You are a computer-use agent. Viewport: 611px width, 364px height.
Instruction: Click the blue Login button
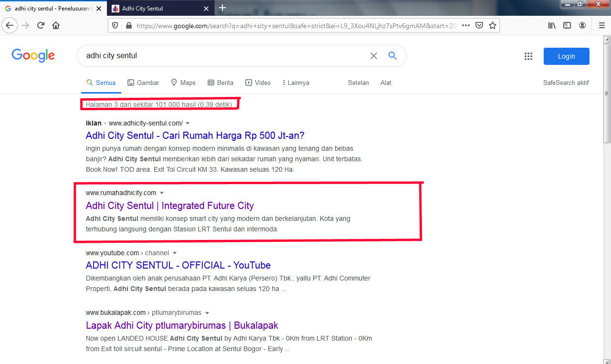click(567, 56)
